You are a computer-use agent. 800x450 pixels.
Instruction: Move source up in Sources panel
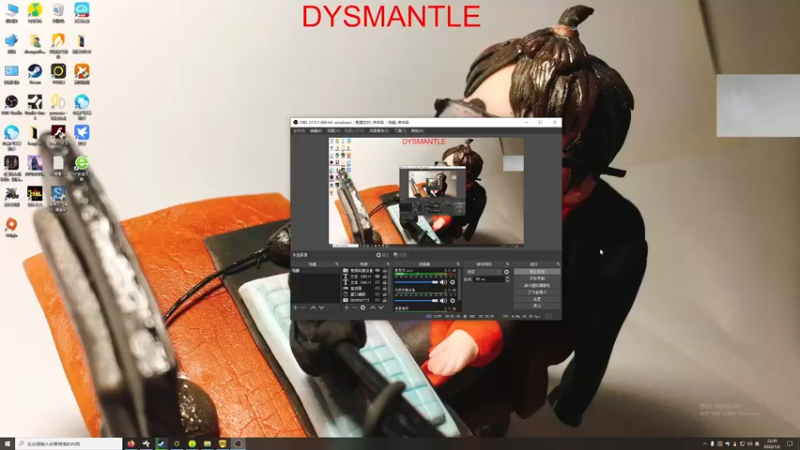[372, 308]
